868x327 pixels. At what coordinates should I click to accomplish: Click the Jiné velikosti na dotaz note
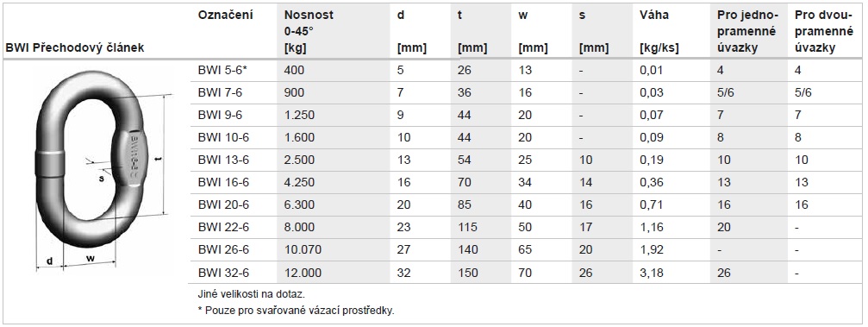[252, 293]
